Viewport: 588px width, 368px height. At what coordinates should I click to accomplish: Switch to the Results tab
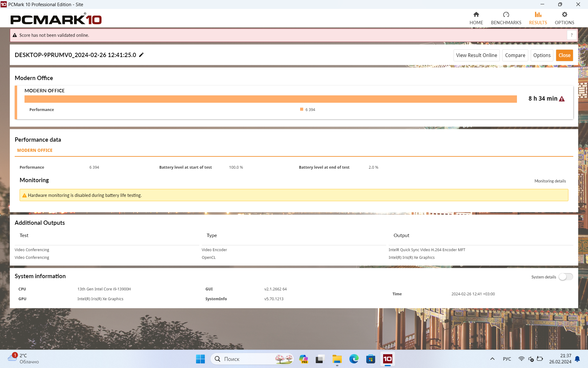(x=538, y=18)
